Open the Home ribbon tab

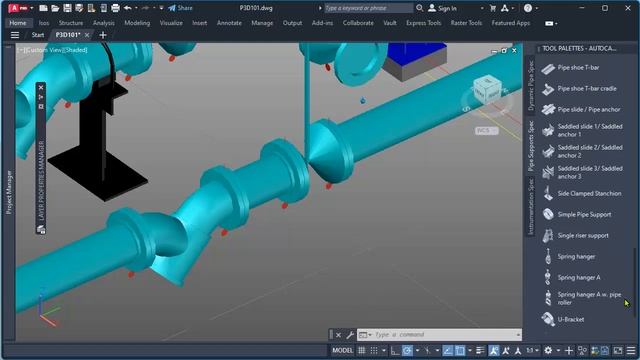[x=18, y=23]
